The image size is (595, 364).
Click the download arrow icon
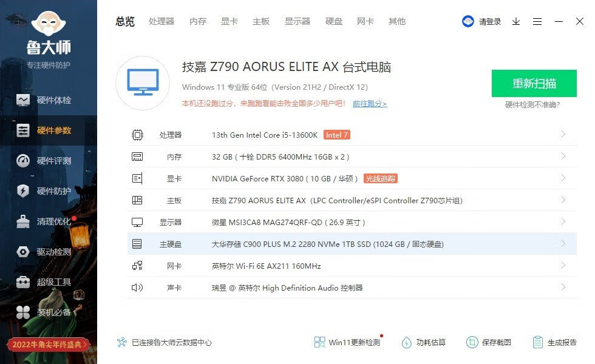click(516, 22)
